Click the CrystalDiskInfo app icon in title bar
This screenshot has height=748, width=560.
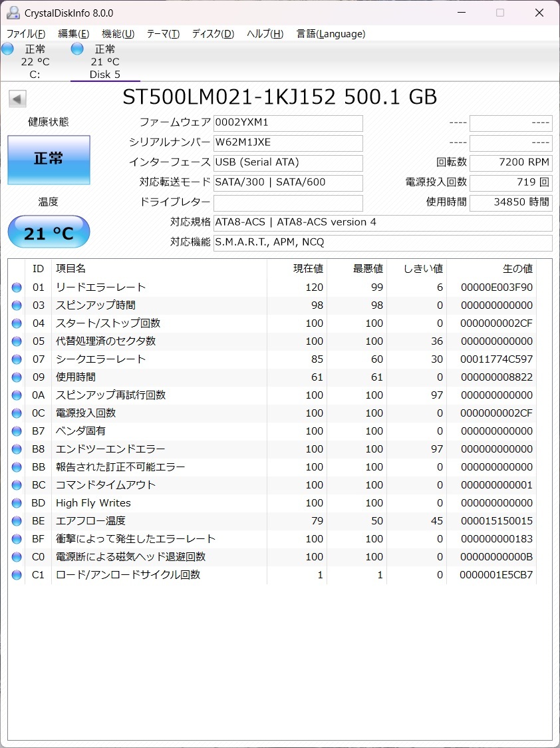tap(13, 13)
